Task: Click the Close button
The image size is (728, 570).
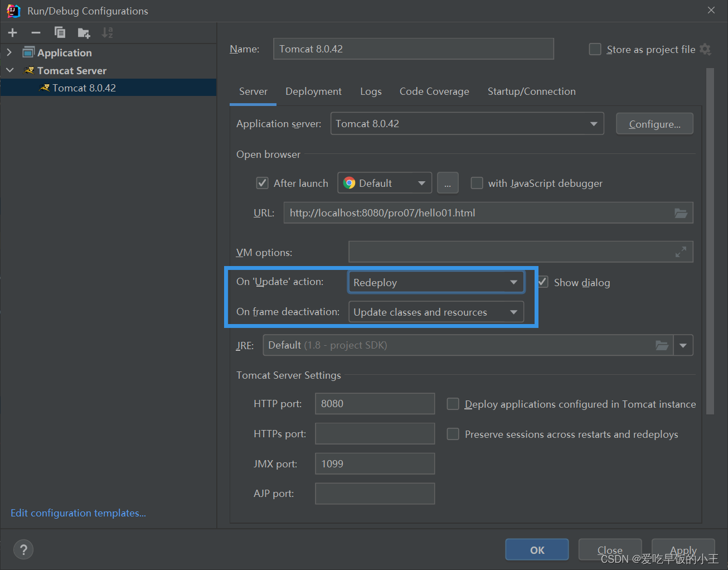Action: tap(610, 550)
